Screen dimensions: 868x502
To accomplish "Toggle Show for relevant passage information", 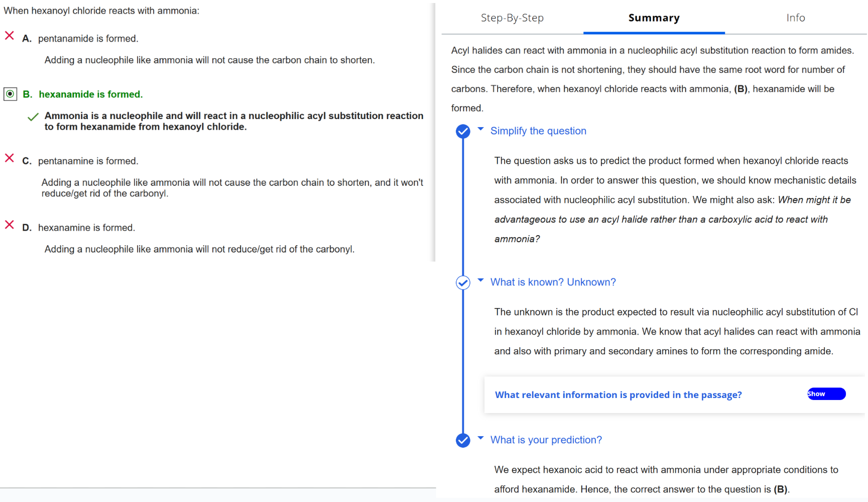I will pos(826,394).
